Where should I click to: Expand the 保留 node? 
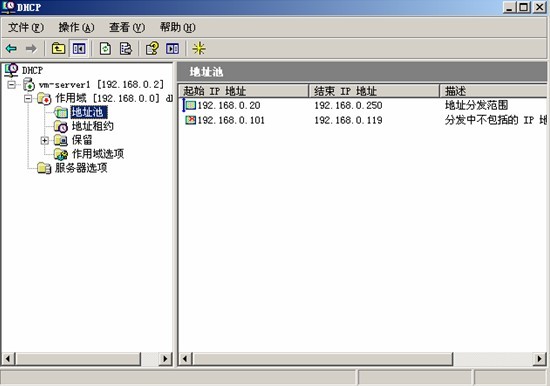(x=45, y=140)
